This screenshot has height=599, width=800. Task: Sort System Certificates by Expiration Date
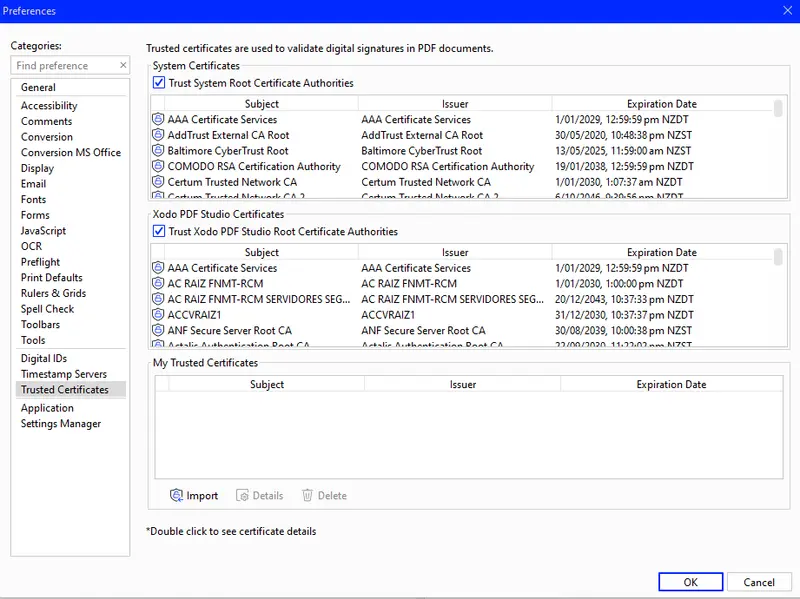click(x=662, y=104)
